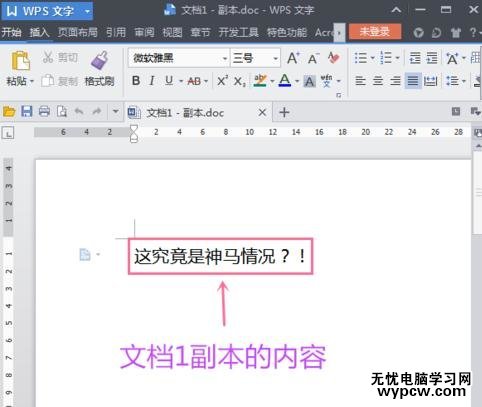Viewport: 482px width, 407px height.
Task: Click the Paste icon
Action: point(21,60)
